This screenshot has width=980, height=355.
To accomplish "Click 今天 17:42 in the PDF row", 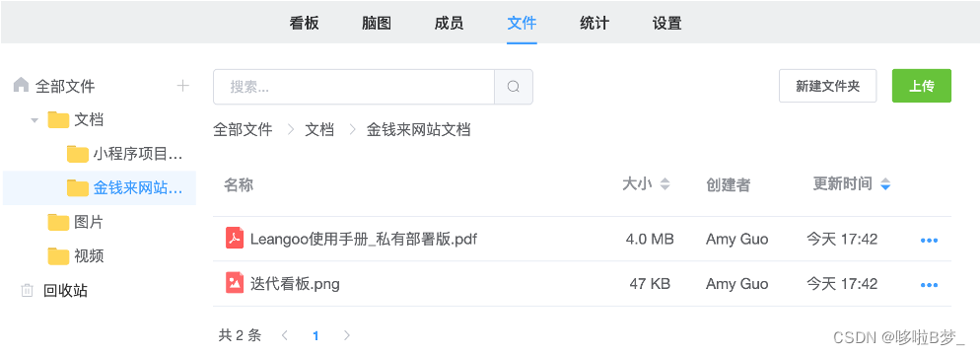I will [x=842, y=239].
